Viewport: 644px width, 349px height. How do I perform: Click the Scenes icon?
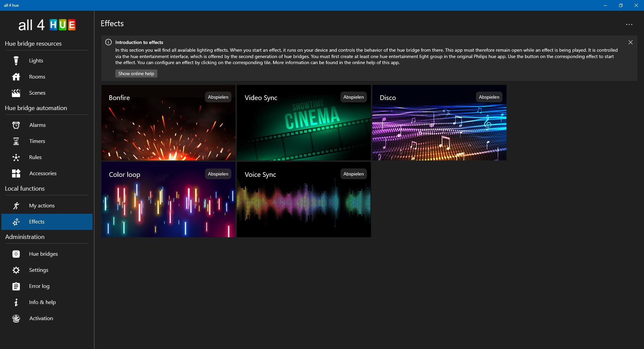[x=16, y=93]
